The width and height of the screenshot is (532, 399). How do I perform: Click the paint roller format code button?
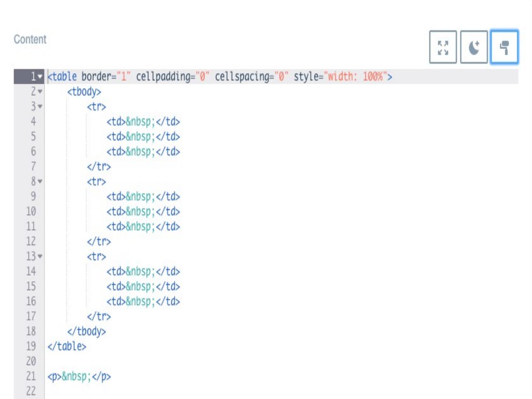click(504, 47)
